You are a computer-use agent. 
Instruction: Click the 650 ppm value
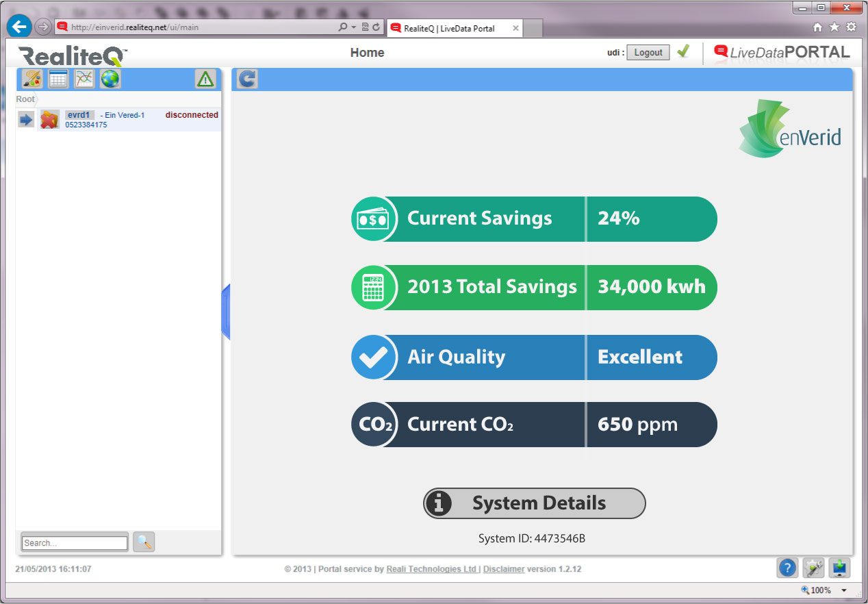coord(637,425)
